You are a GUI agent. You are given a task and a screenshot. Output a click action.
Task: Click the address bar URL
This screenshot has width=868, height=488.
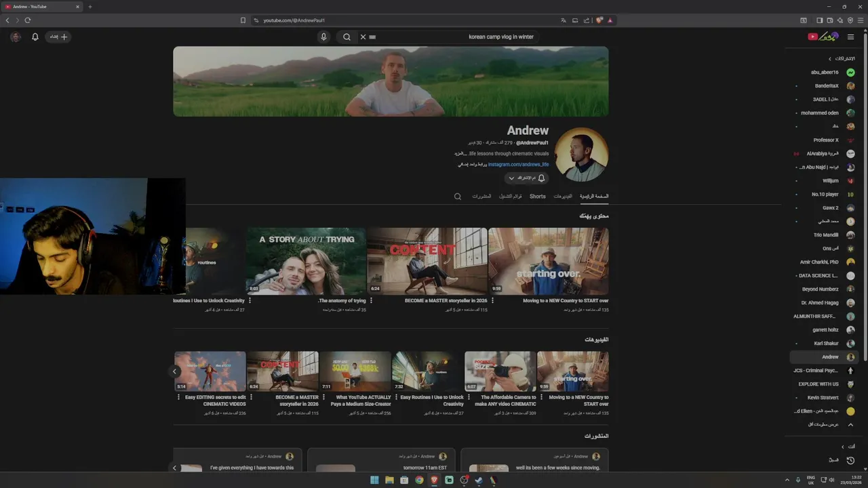click(294, 20)
